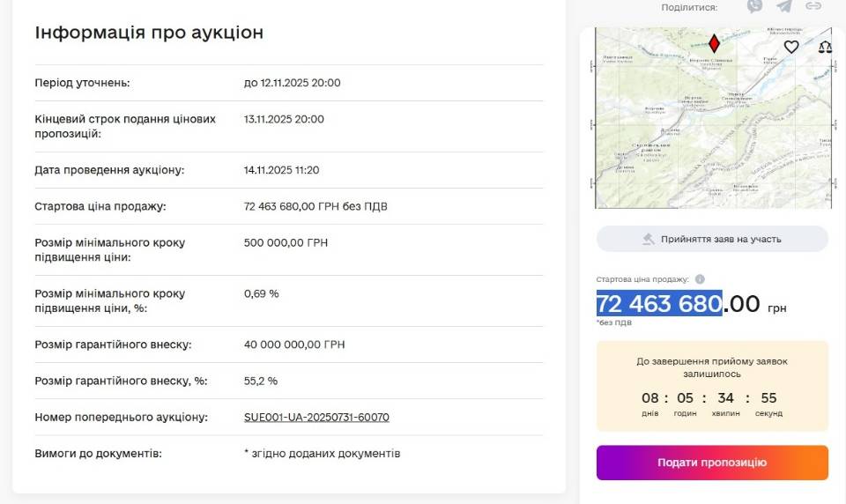
Task: Click auction date value 14.11.2025 11:20
Action: coord(281,170)
